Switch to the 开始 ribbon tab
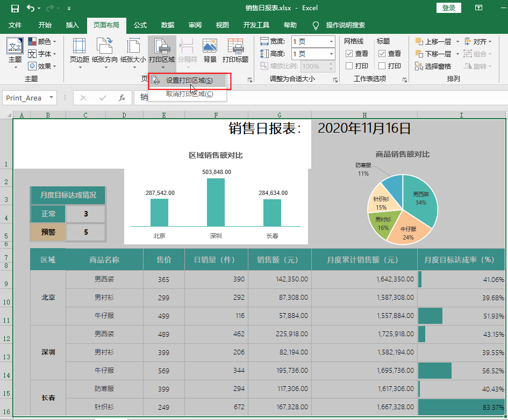This screenshot has width=508, height=420. [45, 25]
